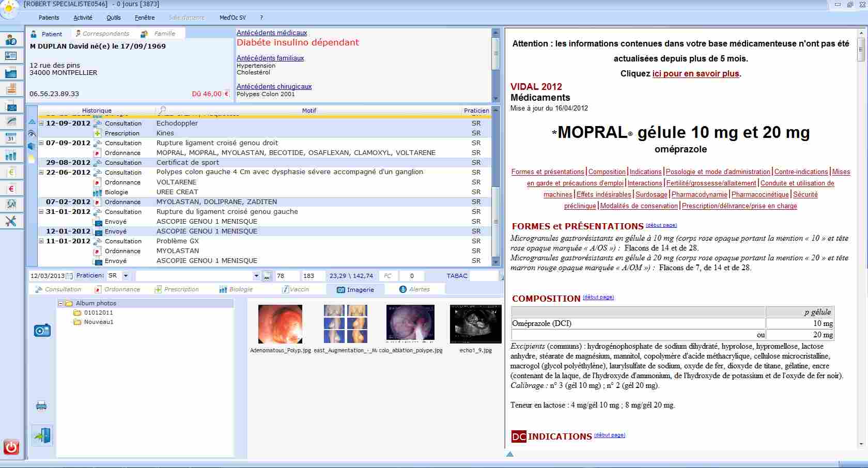The image size is (868, 468).
Task: Click the wrench and screwdriver tools icon
Action: [11, 221]
